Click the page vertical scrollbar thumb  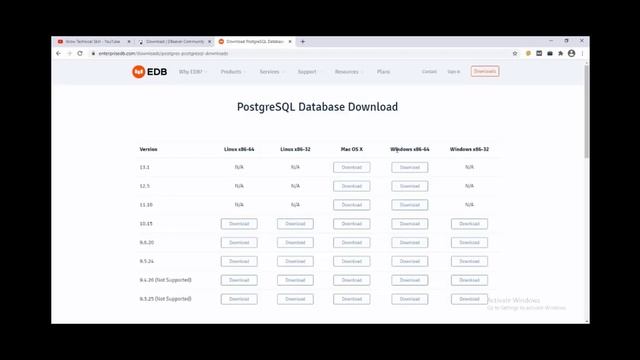[587, 111]
